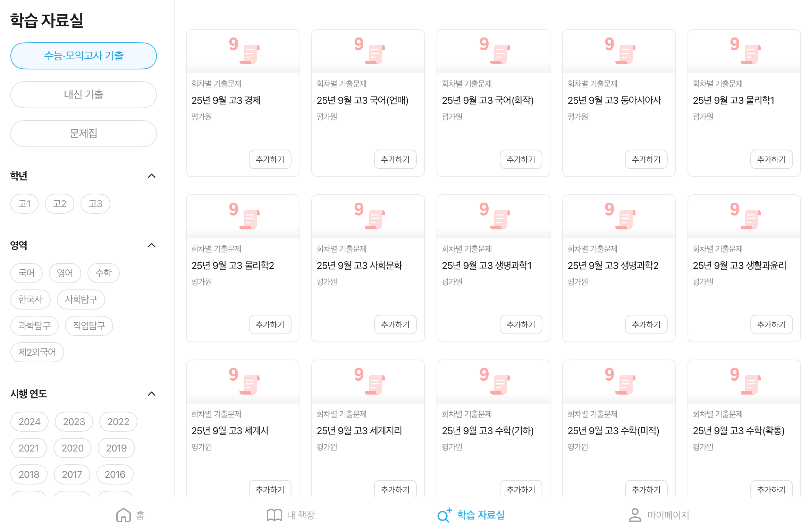
Task: Click the exam icon on 수학(확통) card
Action: [745, 381]
